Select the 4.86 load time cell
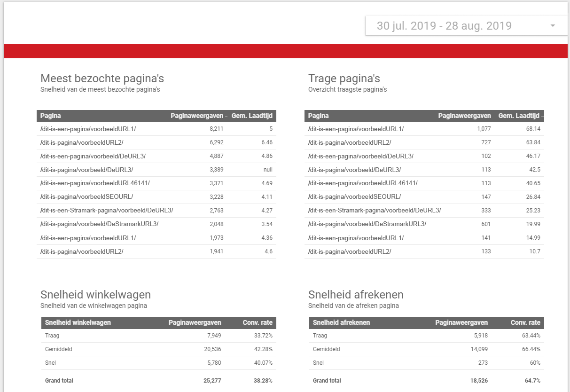 coord(267,156)
